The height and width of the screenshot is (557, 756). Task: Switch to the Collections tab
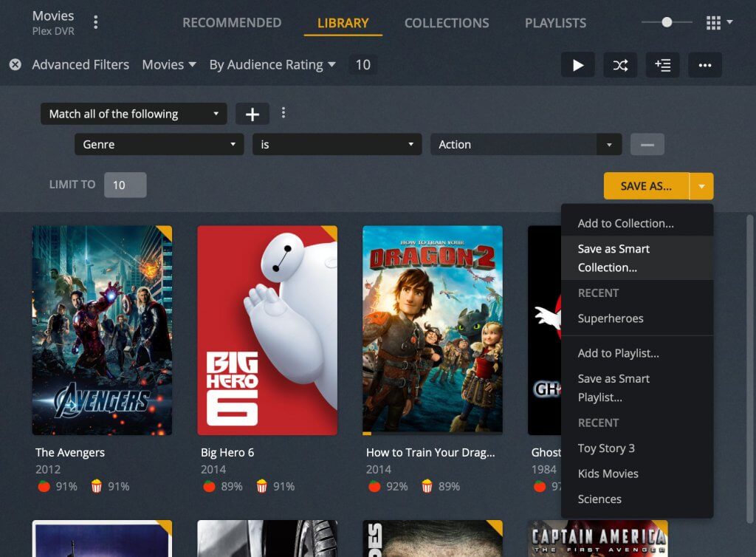pos(447,23)
